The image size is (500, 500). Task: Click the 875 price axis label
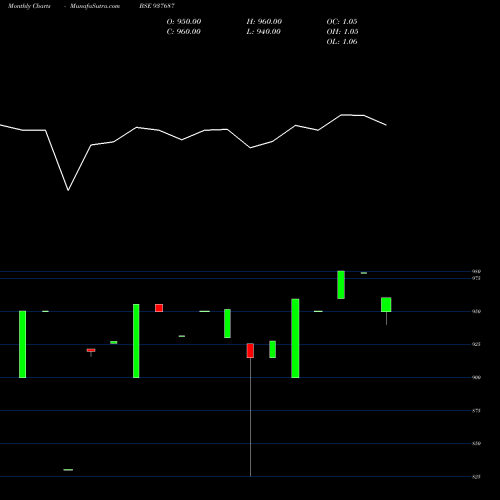[x=476, y=411]
